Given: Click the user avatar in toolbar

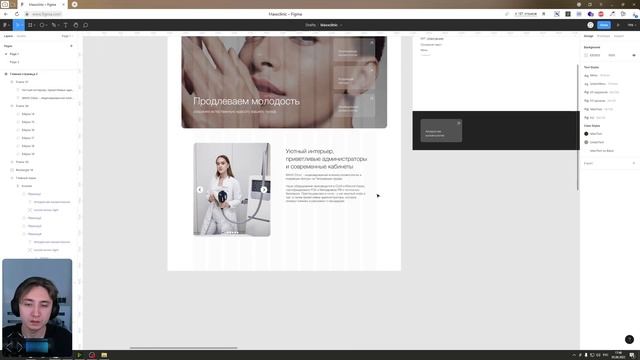Looking at the screenshot, I should coord(590,25).
